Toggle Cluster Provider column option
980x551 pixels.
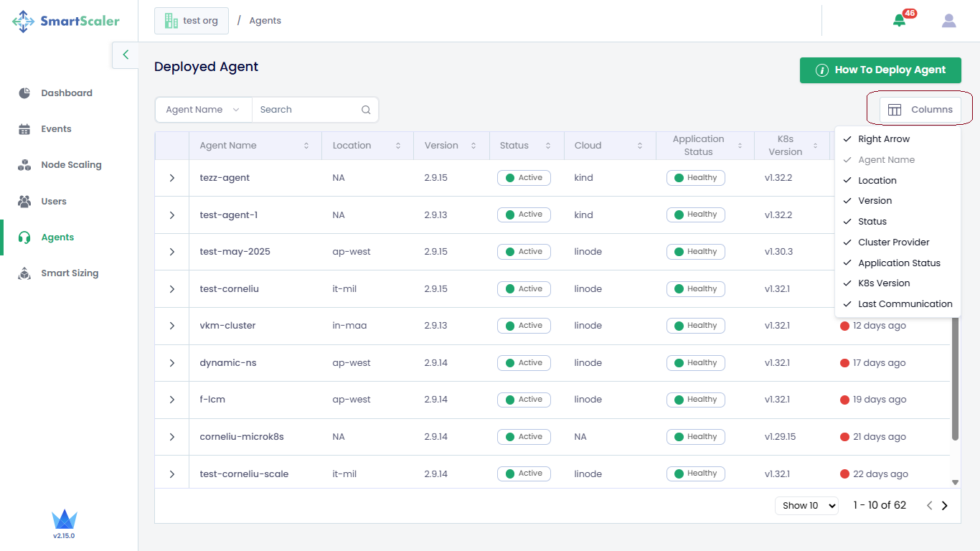897,242
